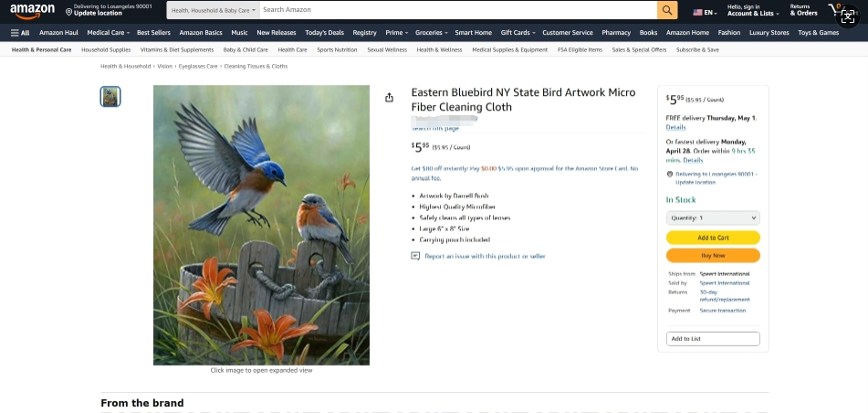Screen dimensions: 868x413
Task: Click the screenshot capture icon at top right
Action: tap(848, 16)
